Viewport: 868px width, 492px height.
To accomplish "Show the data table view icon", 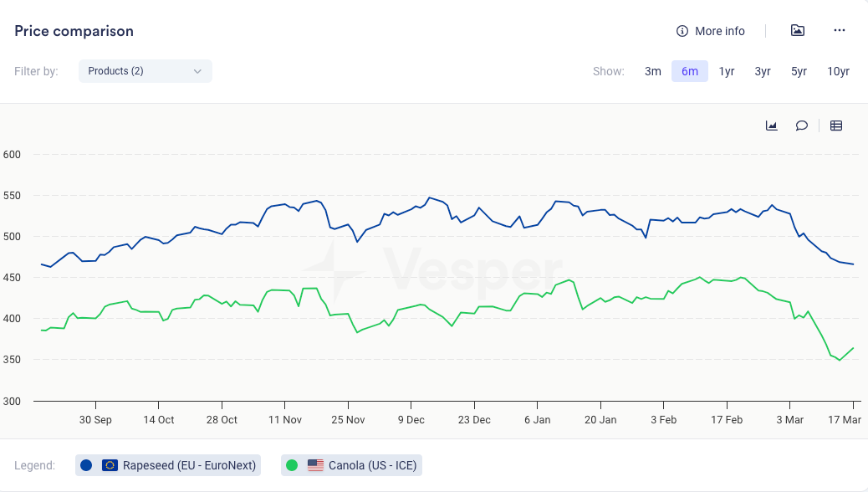I will click(835, 126).
